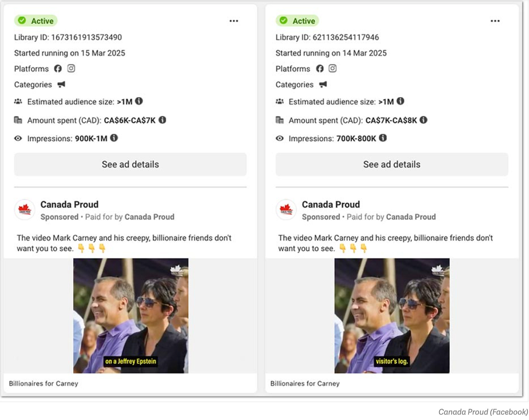This screenshot has height=420, width=529.
Task: Click amount spent building icon, 14 Mar ad
Action: pos(279,120)
